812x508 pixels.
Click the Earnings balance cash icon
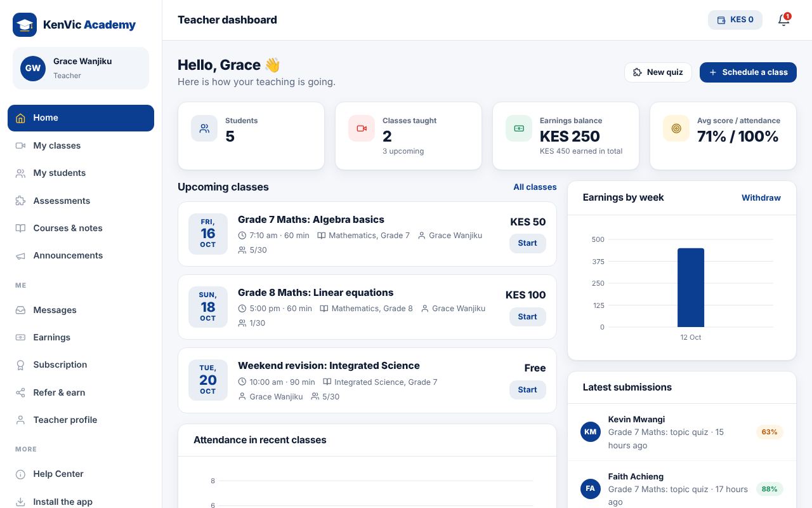point(519,128)
